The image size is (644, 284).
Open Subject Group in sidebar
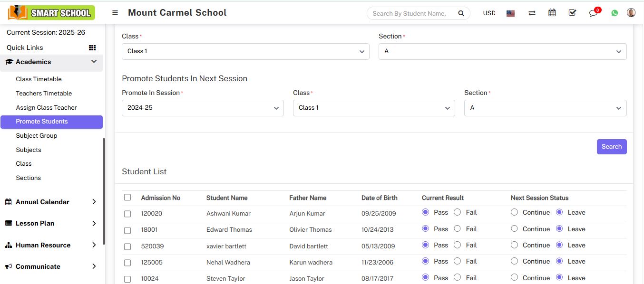pyautogui.click(x=37, y=135)
